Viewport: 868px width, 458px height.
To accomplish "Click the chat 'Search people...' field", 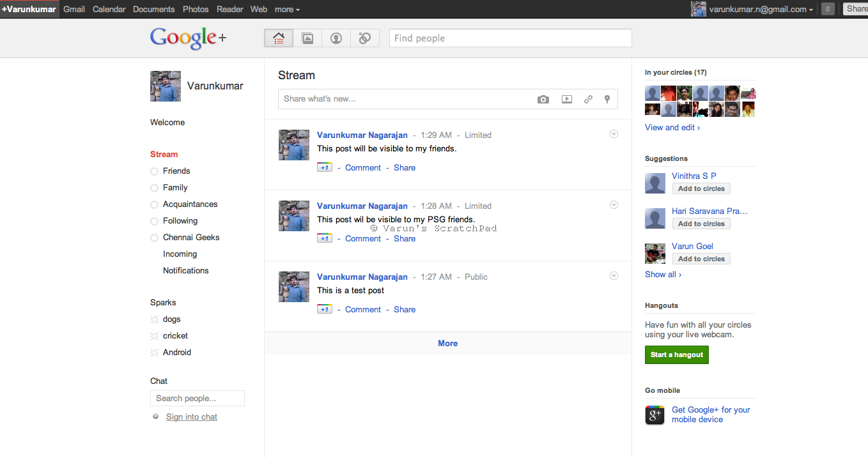I will 198,399.
